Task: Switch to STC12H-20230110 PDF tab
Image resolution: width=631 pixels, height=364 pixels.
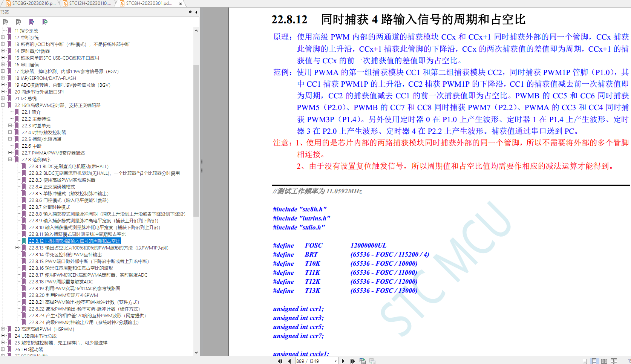Action: point(87,3)
